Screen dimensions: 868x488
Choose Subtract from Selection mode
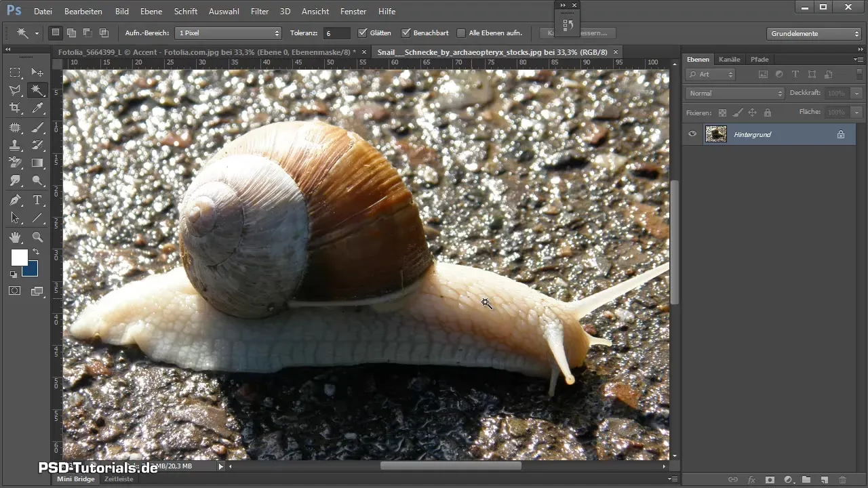(x=87, y=33)
